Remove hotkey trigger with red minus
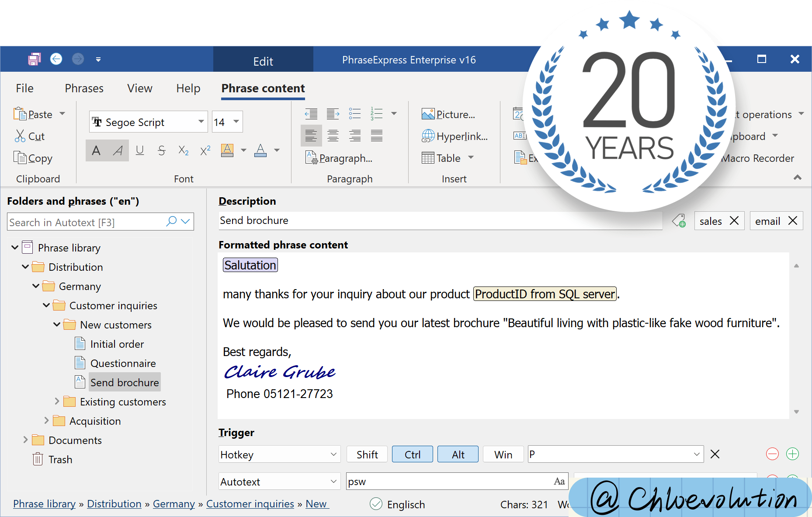The height and width of the screenshot is (517, 812). (x=772, y=454)
